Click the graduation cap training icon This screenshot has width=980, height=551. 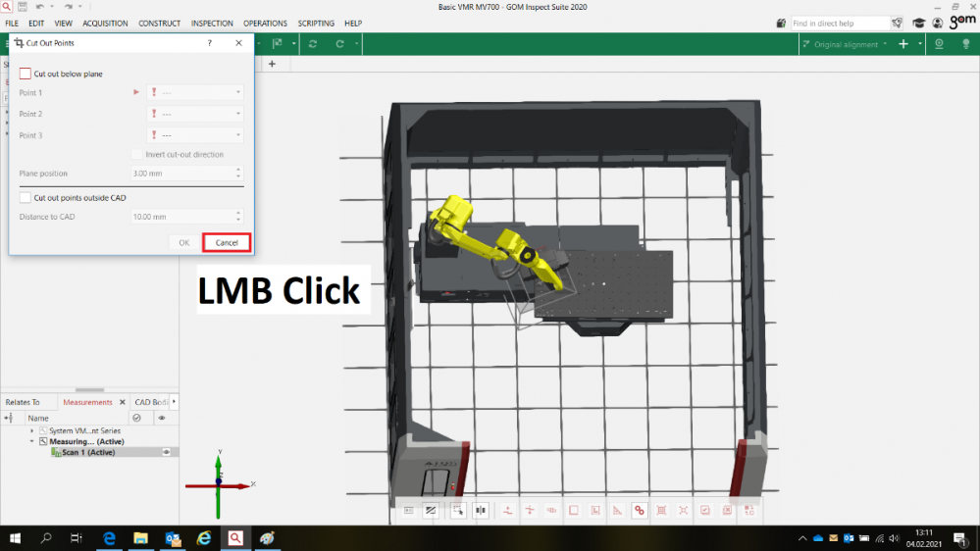pos(918,23)
